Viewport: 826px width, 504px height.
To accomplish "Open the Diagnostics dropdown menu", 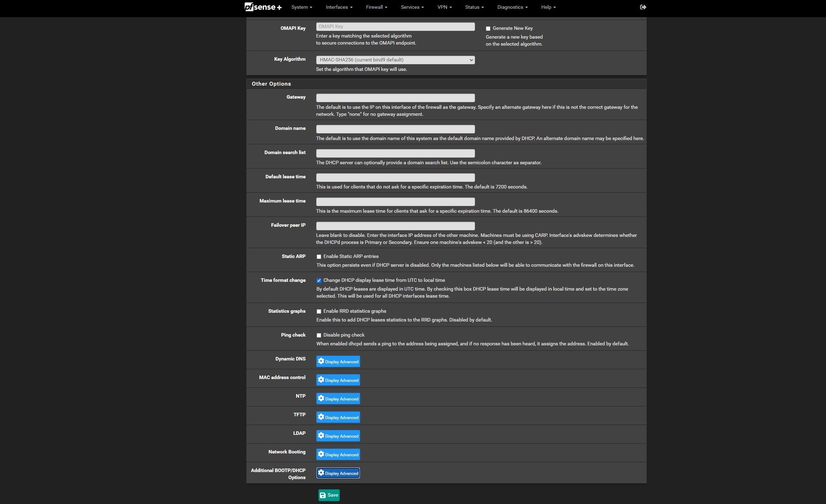I will point(512,7).
